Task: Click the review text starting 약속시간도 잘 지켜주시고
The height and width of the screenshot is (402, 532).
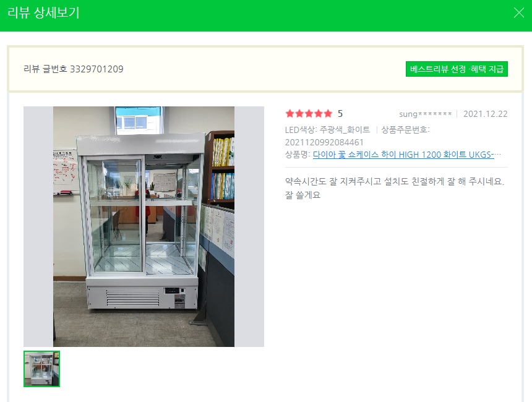Action: (395, 181)
